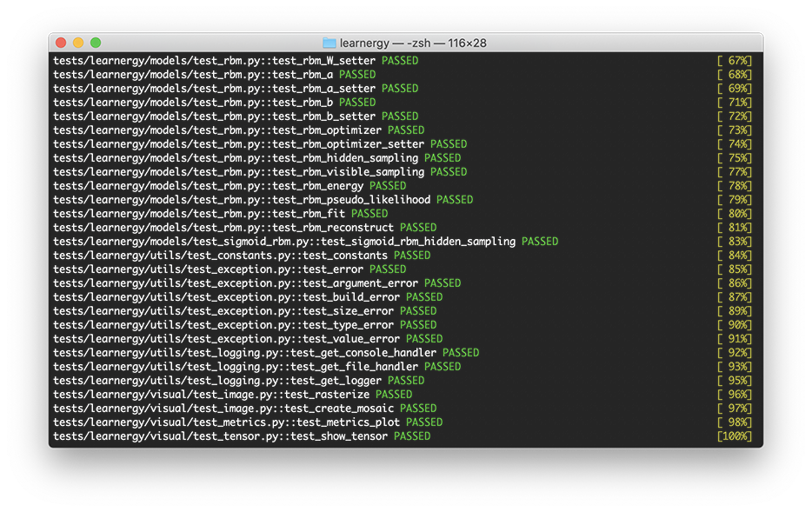This screenshot has height=512, width=812.
Task: Click the test_rbm_a PASSED line
Action: (215, 75)
